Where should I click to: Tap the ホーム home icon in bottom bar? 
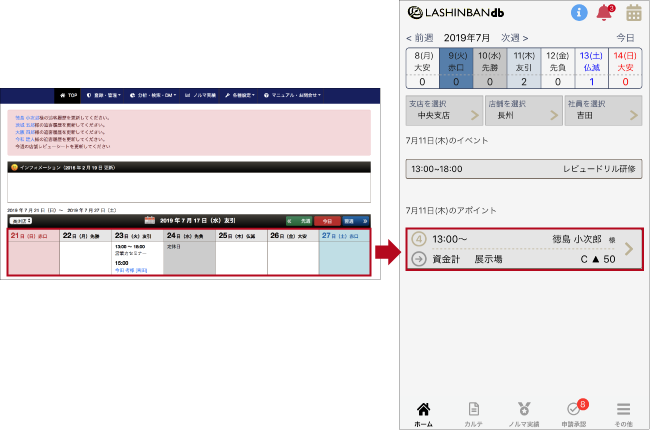[x=423, y=412]
